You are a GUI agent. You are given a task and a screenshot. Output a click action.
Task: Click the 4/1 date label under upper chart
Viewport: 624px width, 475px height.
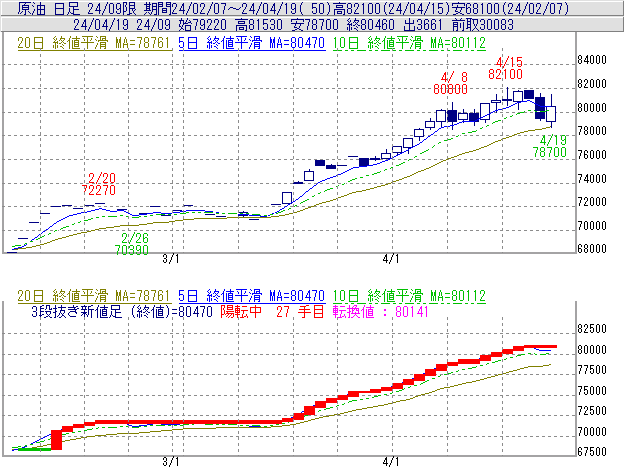[391, 259]
